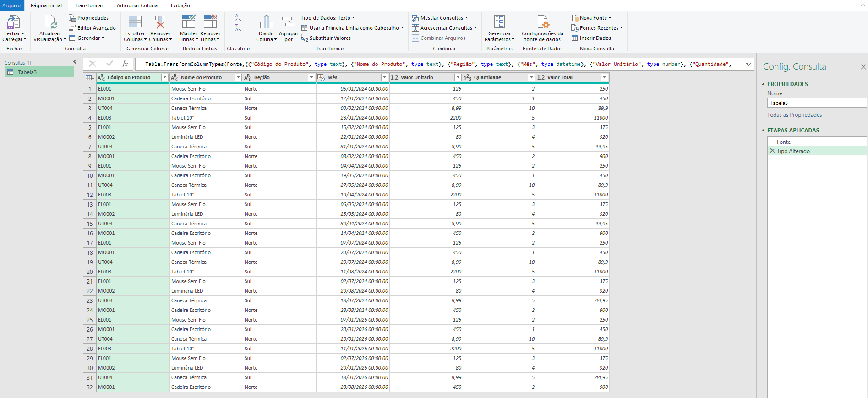This screenshot has height=398, width=868.
Task: Sort descending with the Z-A icon
Action: (x=238, y=28)
